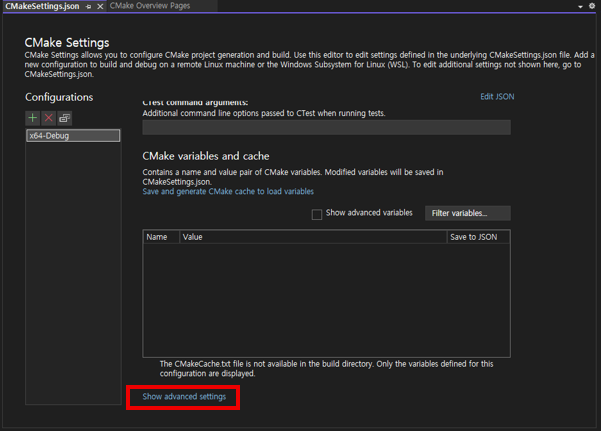Sort variables by Value column header
This screenshot has width=601, height=431.
coord(312,237)
